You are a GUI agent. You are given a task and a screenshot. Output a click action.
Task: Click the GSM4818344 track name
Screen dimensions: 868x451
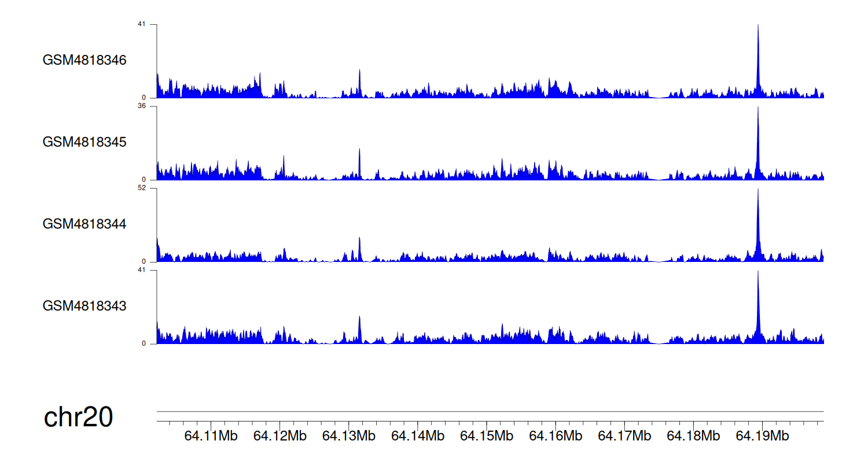(84, 224)
